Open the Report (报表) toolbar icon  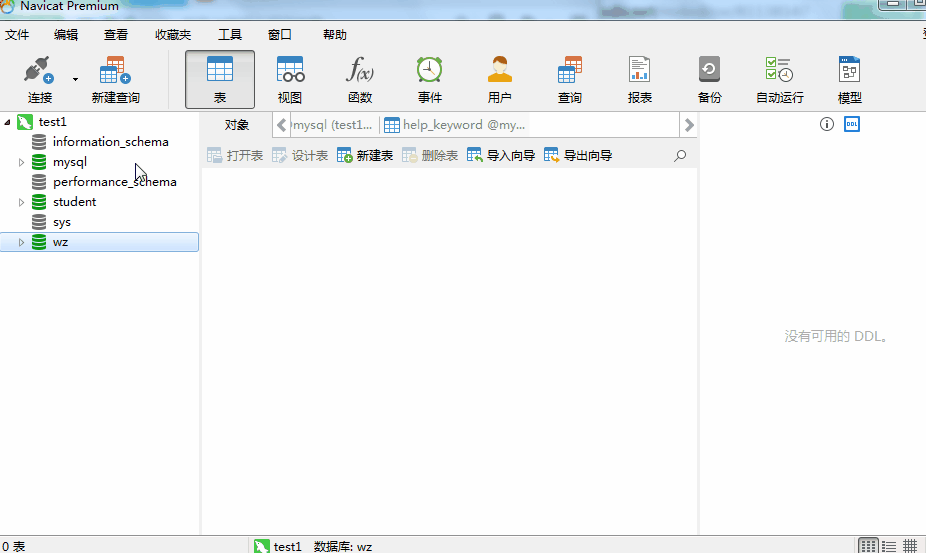pyautogui.click(x=640, y=70)
